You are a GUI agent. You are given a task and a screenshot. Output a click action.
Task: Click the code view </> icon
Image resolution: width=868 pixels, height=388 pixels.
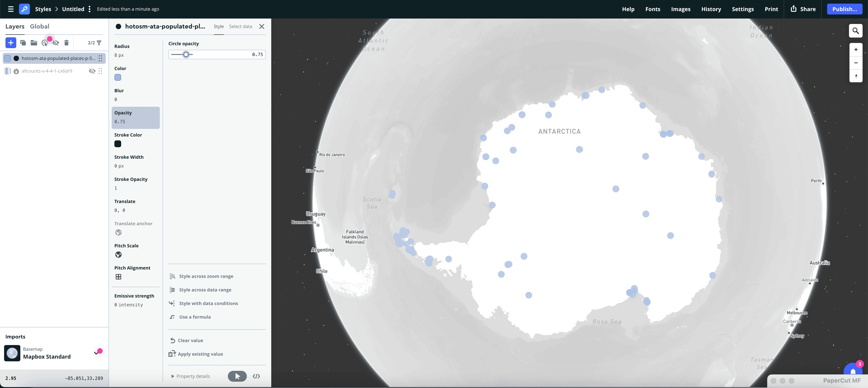point(256,376)
